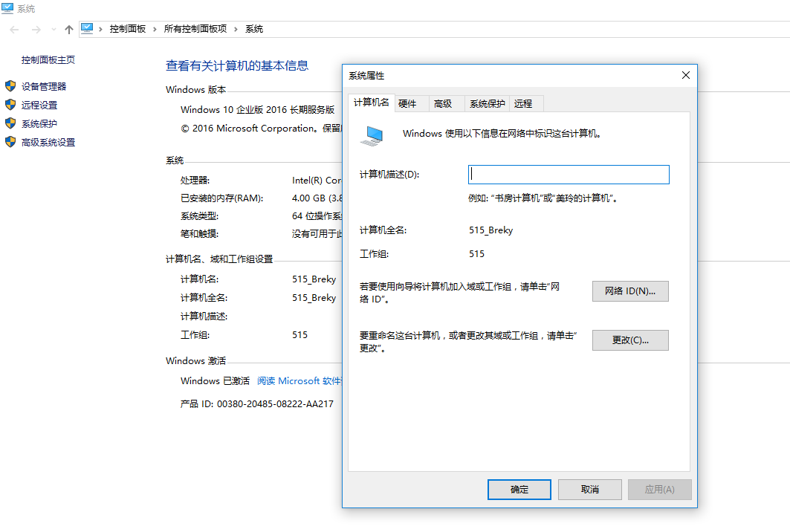This screenshot has width=790, height=532.
Task: Click the Forward navigation arrow
Action: click(x=36, y=30)
